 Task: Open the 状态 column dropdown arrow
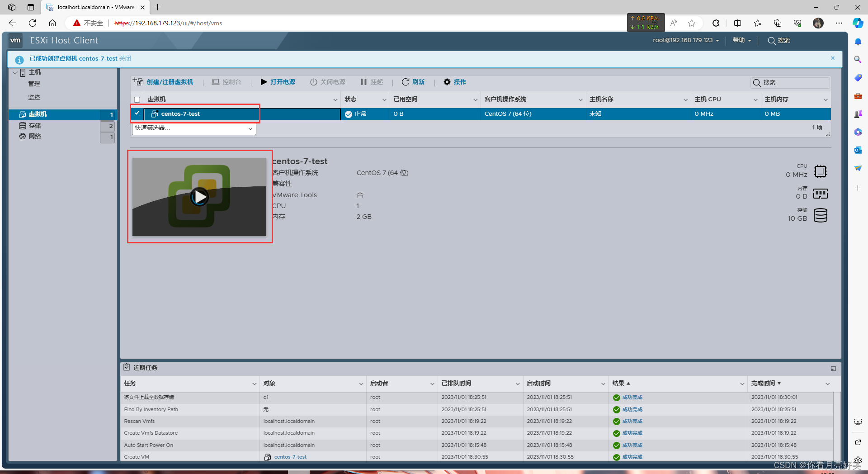384,100
